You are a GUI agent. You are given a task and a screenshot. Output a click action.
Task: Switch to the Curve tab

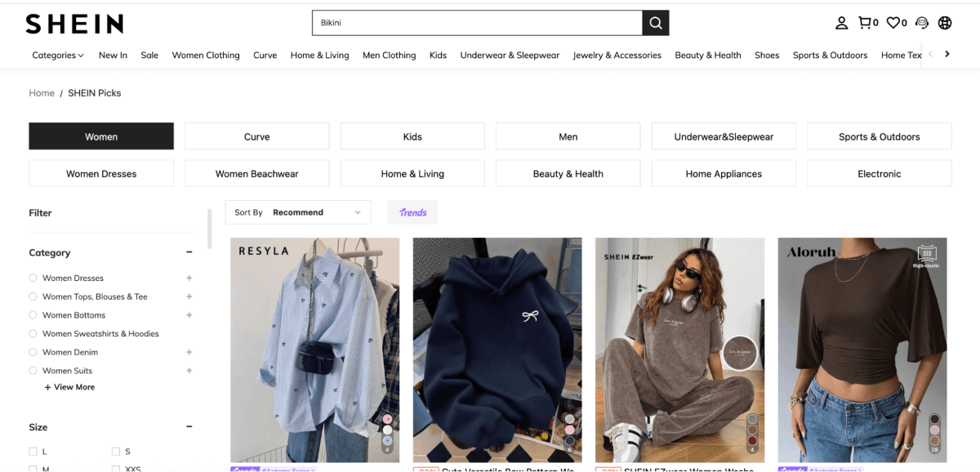click(x=256, y=136)
